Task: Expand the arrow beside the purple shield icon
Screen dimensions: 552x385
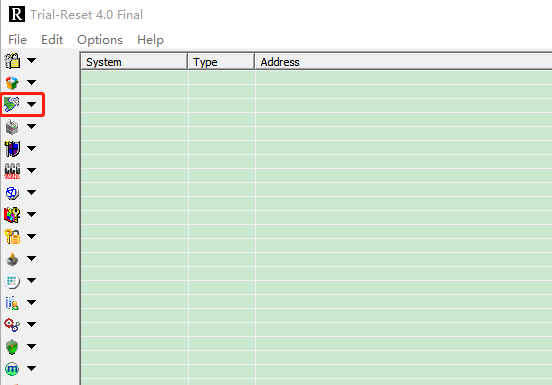Action: click(x=32, y=149)
